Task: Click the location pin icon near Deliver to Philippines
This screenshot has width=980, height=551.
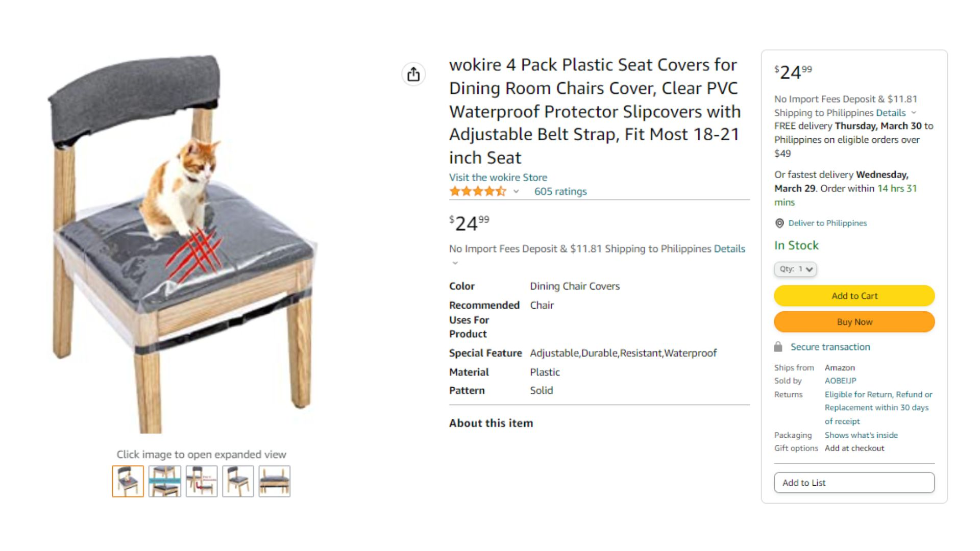Action: 779,223
